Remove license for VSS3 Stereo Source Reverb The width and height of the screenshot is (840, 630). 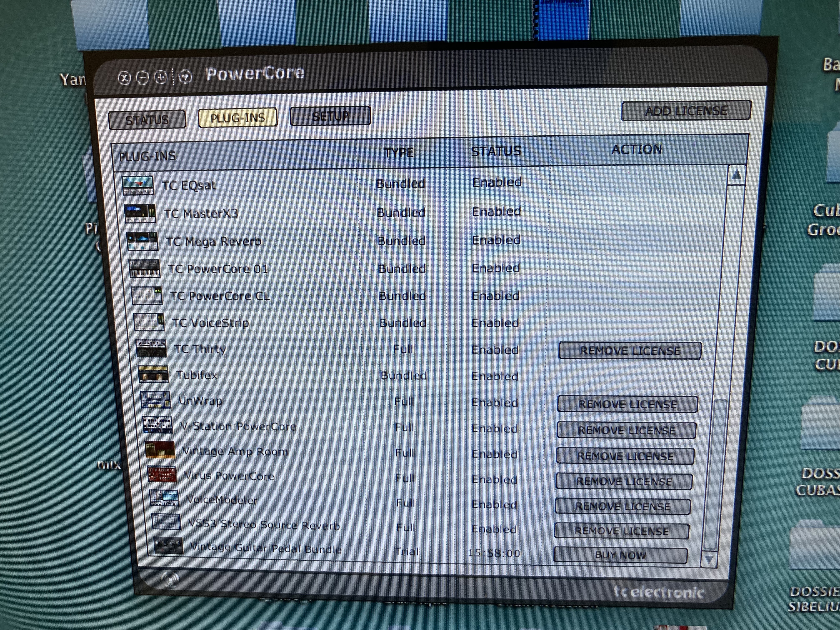point(622,530)
